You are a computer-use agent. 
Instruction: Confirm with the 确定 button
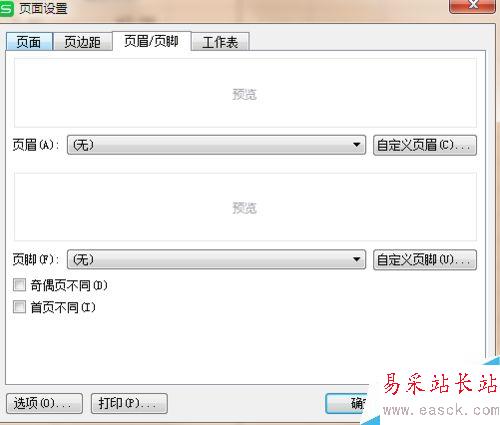tap(347, 404)
